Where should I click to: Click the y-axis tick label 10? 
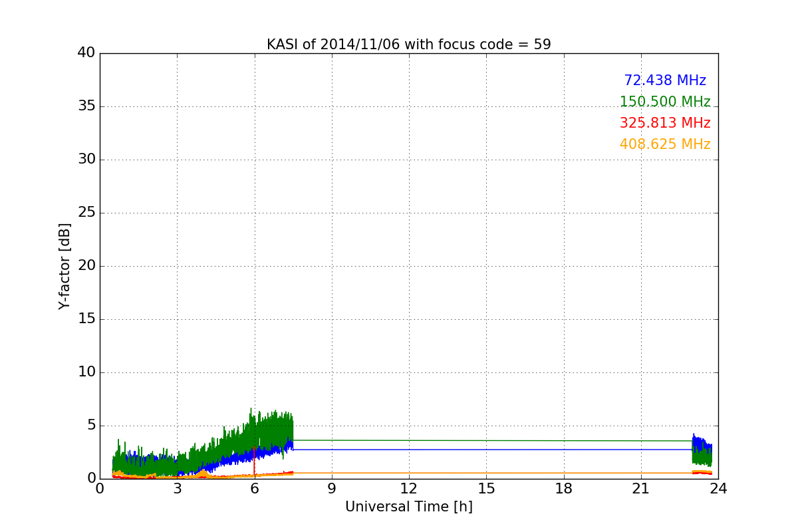coord(86,372)
